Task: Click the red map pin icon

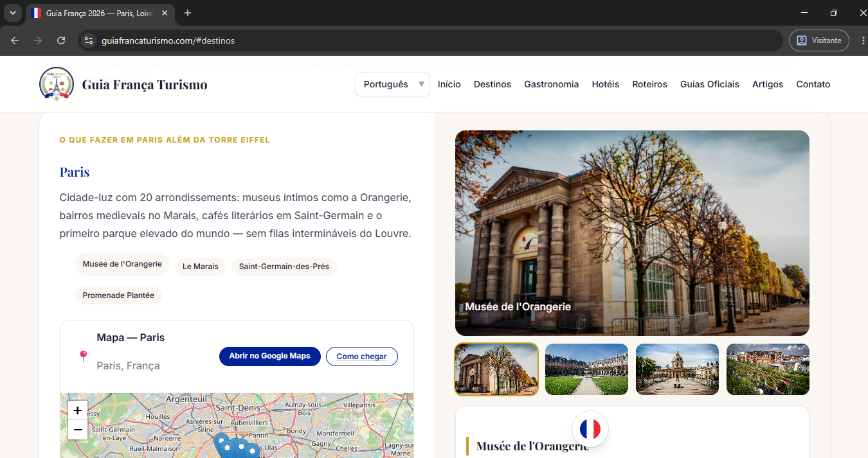Action: [83, 356]
